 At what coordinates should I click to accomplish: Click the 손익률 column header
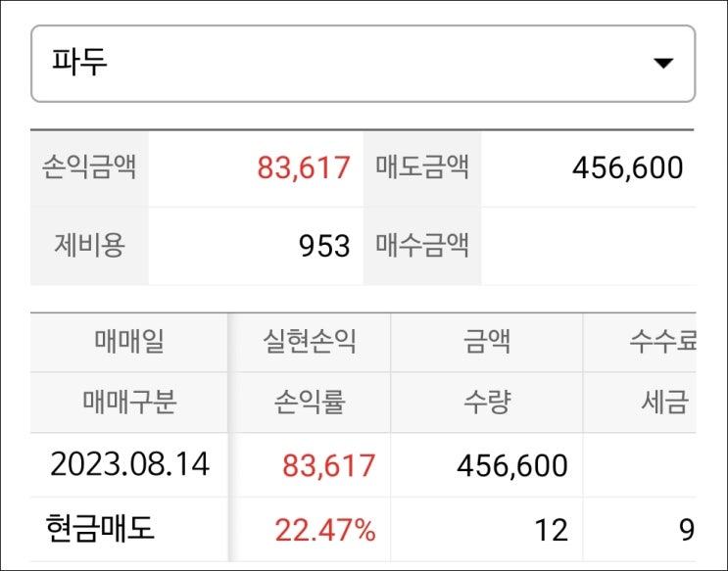(x=310, y=402)
